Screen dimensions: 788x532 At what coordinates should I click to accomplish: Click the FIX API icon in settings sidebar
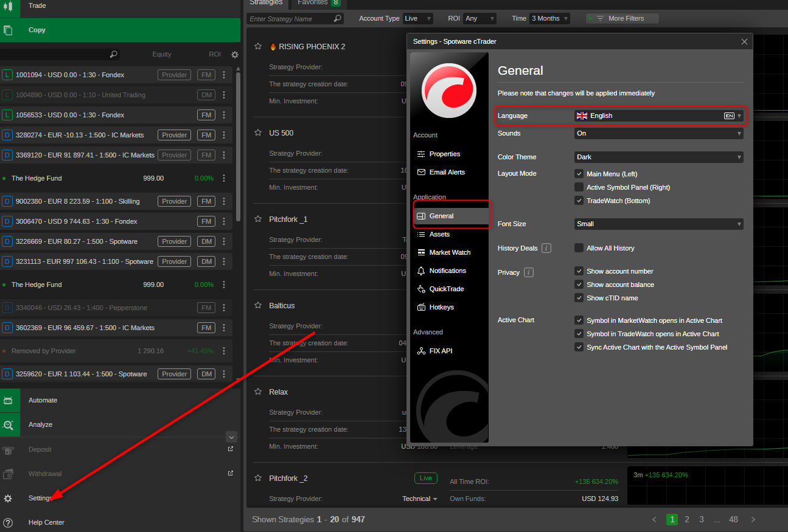(421, 351)
